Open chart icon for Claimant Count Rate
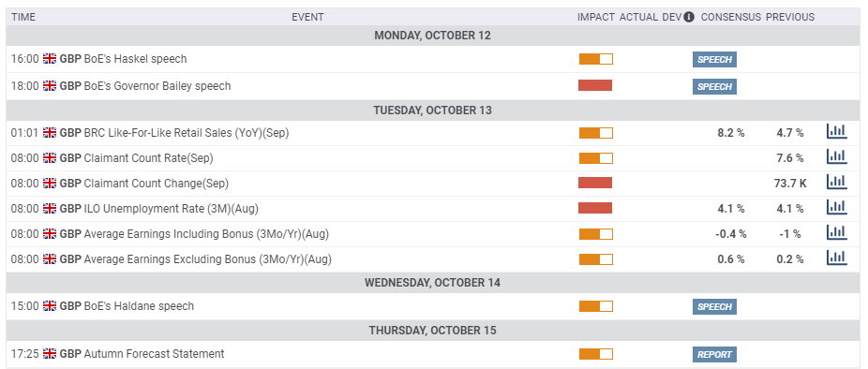The height and width of the screenshot is (369, 868). click(x=836, y=157)
